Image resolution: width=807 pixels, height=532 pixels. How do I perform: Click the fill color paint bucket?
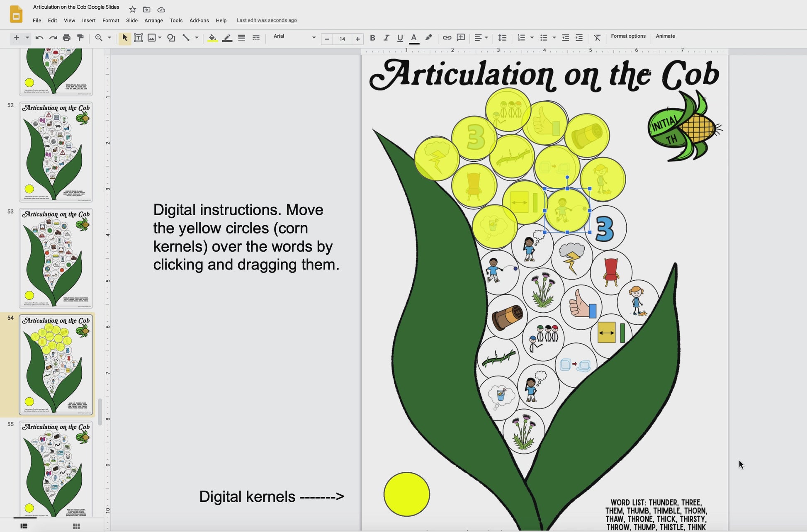(x=212, y=38)
